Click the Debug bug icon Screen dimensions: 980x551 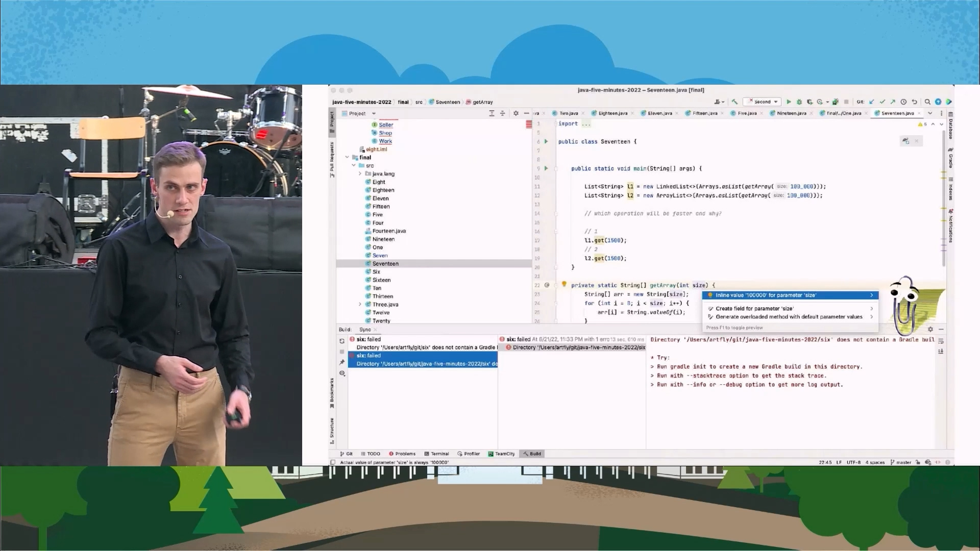(x=799, y=102)
